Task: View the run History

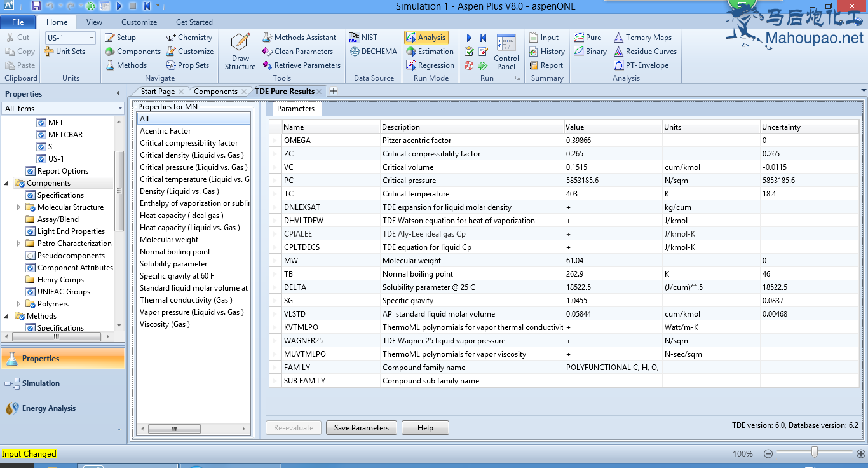Action: 546,52
